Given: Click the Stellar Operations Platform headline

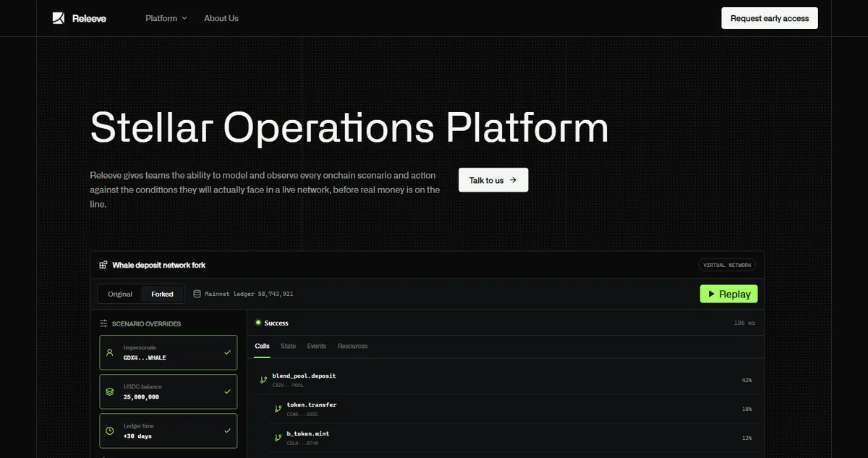Looking at the screenshot, I should click(x=349, y=127).
